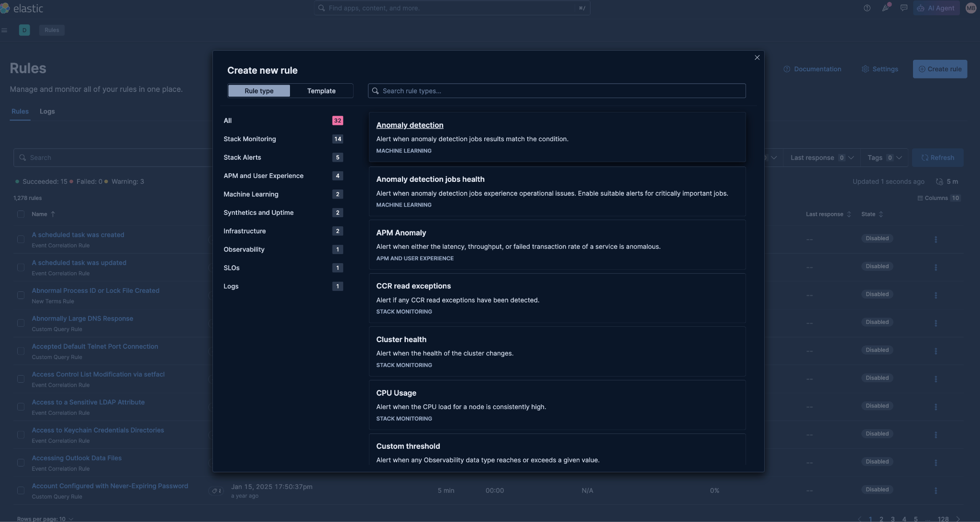This screenshot has height=522, width=980.
Task: Filter rule types by Synthetics and Uptime
Action: 283,213
